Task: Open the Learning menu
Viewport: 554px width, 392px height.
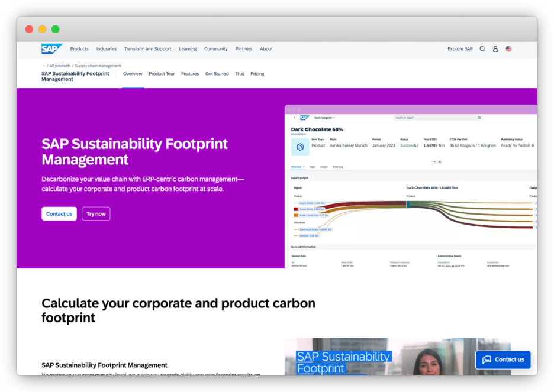Action: pyautogui.click(x=188, y=49)
